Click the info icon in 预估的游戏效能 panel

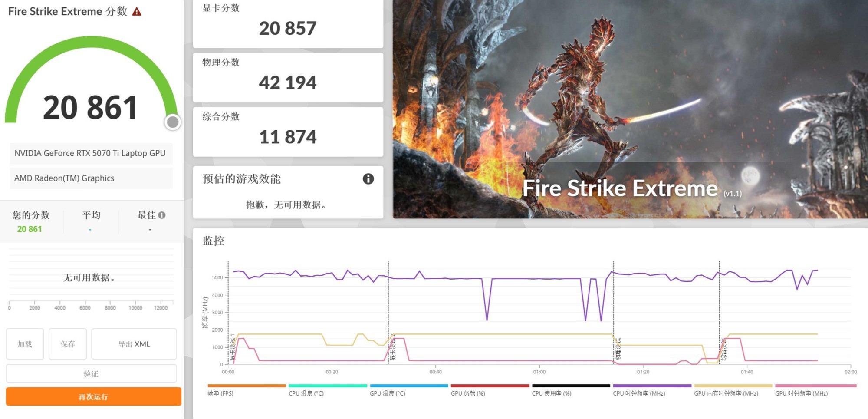coord(368,179)
